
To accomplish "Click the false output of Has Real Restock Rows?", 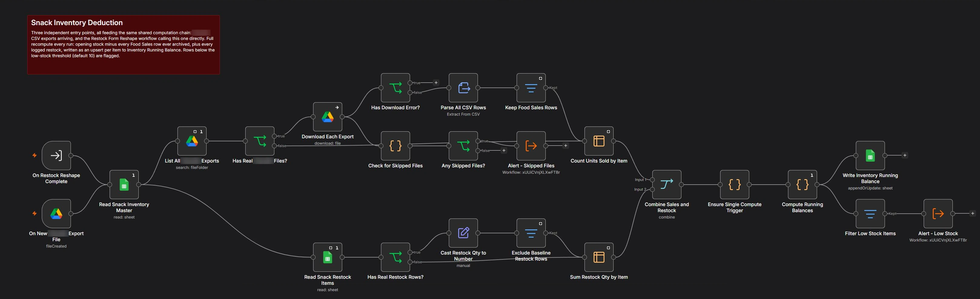I will point(410,262).
